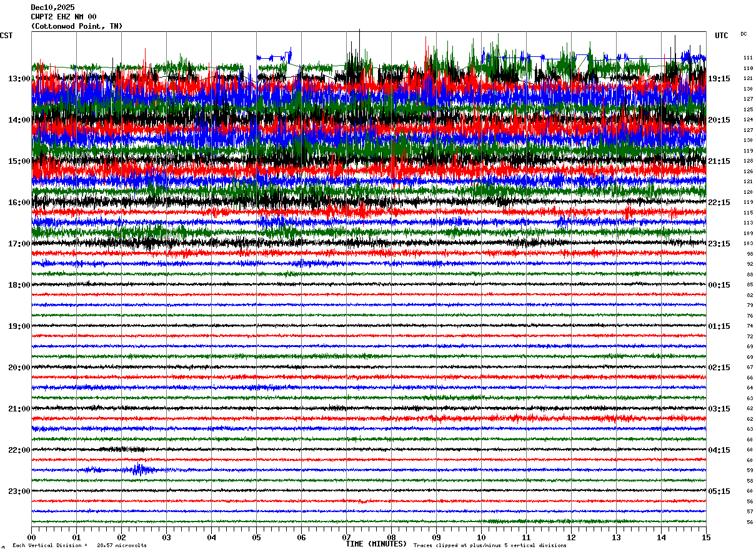The image size is (756, 554).
Task: Click minute 10 on the bottom axis
Action: 481,537
